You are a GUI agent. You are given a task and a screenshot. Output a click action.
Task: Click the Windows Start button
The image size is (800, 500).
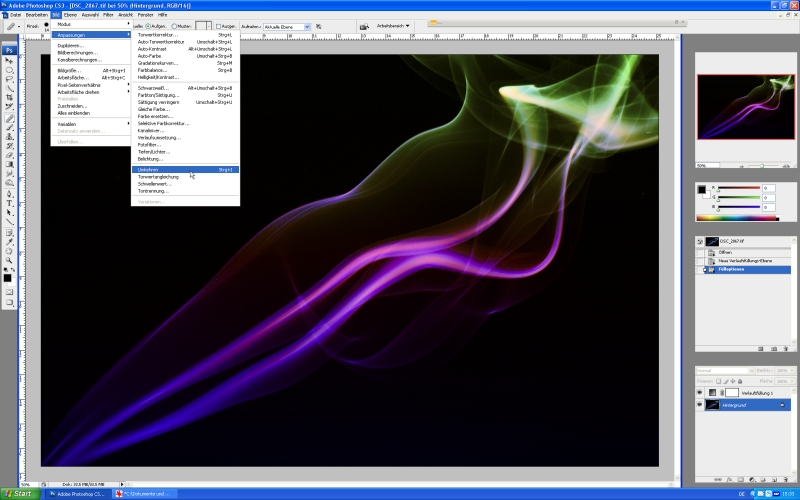20,494
